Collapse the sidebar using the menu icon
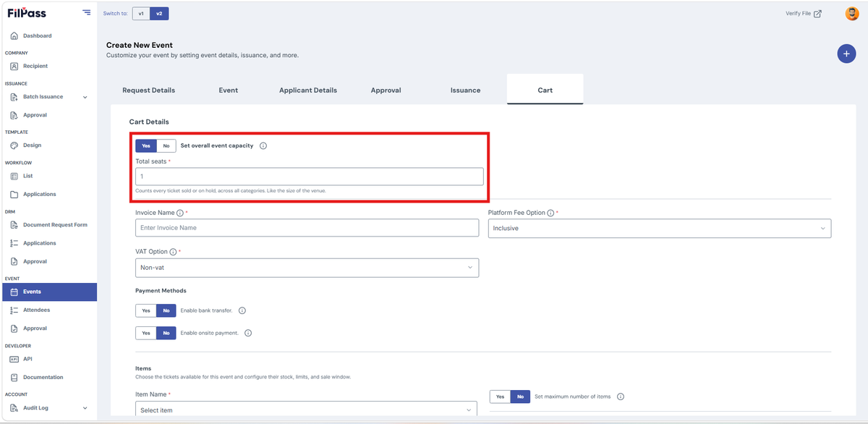The image size is (868, 424). point(87,12)
